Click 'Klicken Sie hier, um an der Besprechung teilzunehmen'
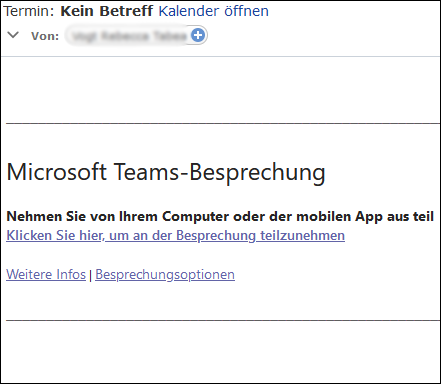 coord(175,235)
